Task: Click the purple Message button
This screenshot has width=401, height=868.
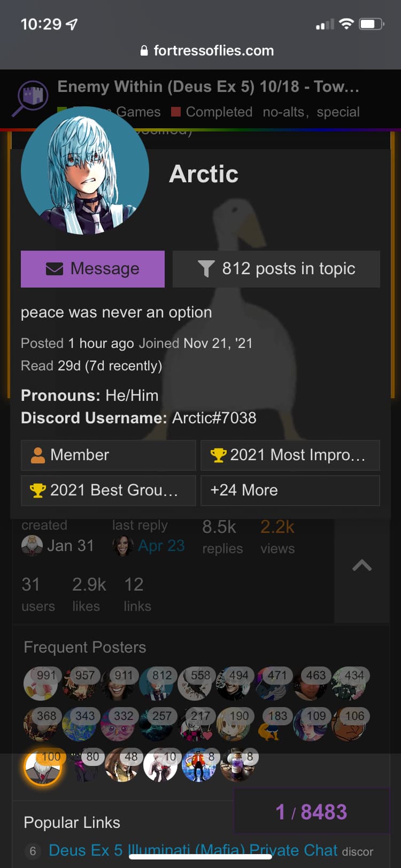Action: coord(92,269)
